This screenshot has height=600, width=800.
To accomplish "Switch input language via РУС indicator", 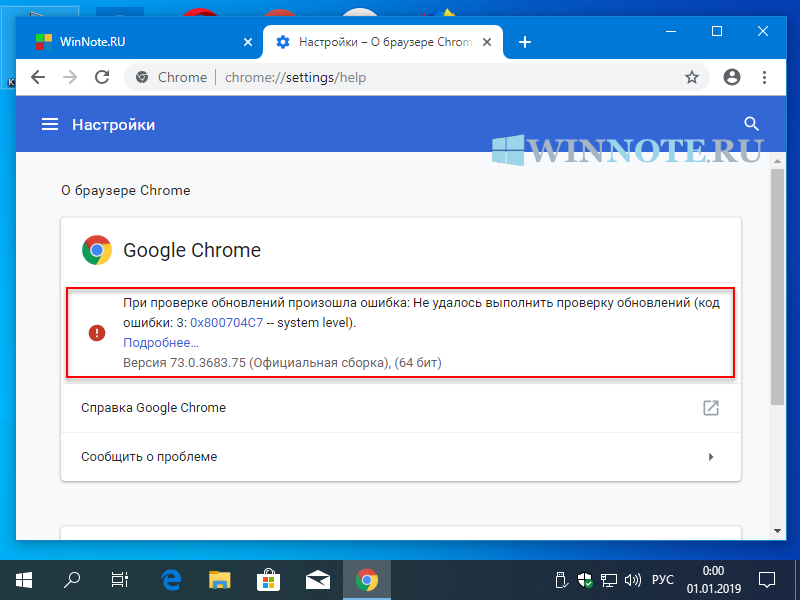I will point(663,580).
